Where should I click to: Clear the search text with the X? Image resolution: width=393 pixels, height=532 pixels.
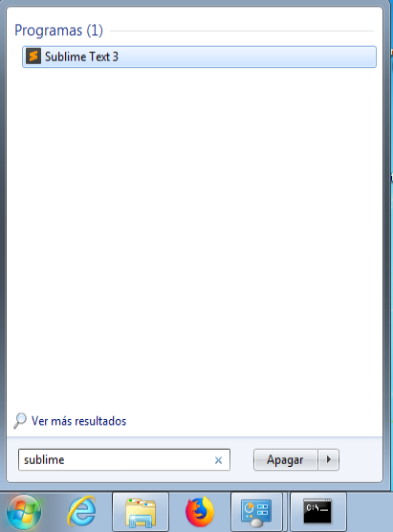[218, 460]
